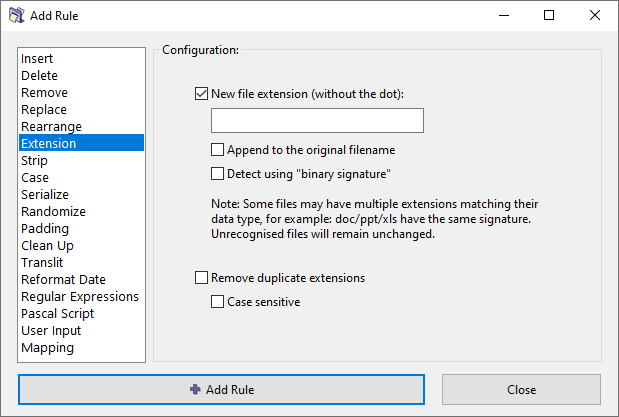Screen dimensions: 619x417
Task: Select the Reformat Date rule
Action: 63,280
